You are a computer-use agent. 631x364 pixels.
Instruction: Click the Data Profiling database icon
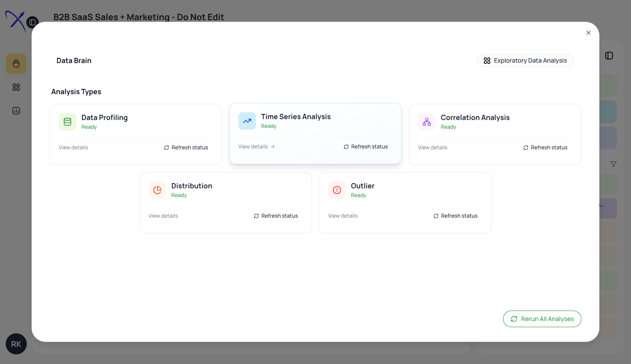(67, 122)
